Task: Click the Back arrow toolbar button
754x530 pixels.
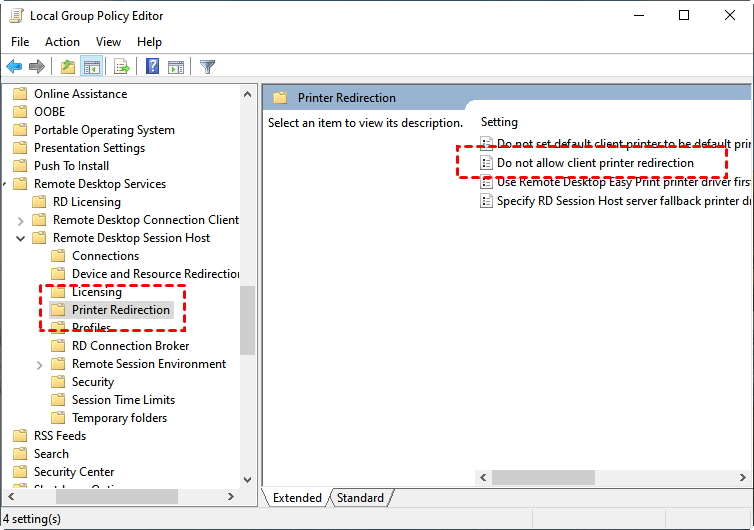Action: pos(14,67)
